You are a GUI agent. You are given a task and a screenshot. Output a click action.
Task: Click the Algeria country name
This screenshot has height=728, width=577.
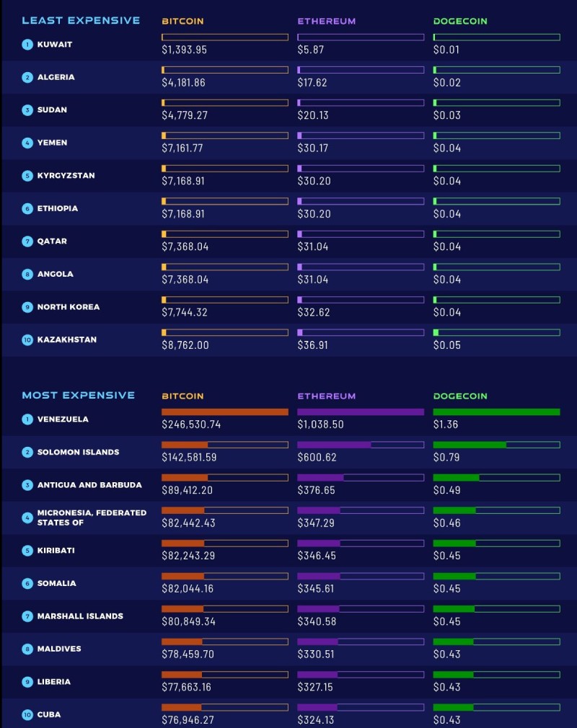coord(56,78)
